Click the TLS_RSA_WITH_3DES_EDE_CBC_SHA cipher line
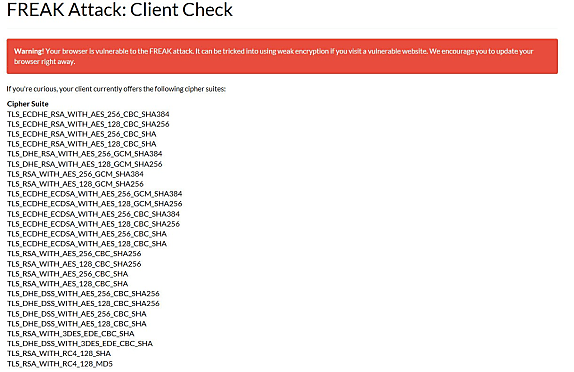The image size is (574, 372). [x=71, y=334]
